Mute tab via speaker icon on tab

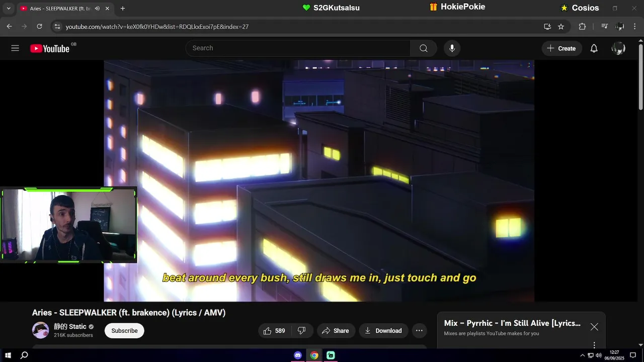[x=97, y=9]
